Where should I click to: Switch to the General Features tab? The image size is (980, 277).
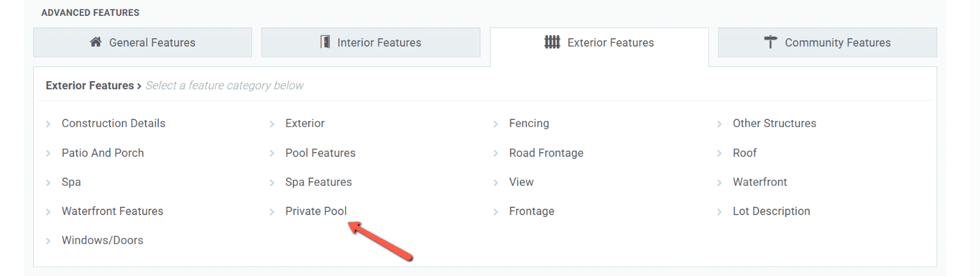(143, 42)
